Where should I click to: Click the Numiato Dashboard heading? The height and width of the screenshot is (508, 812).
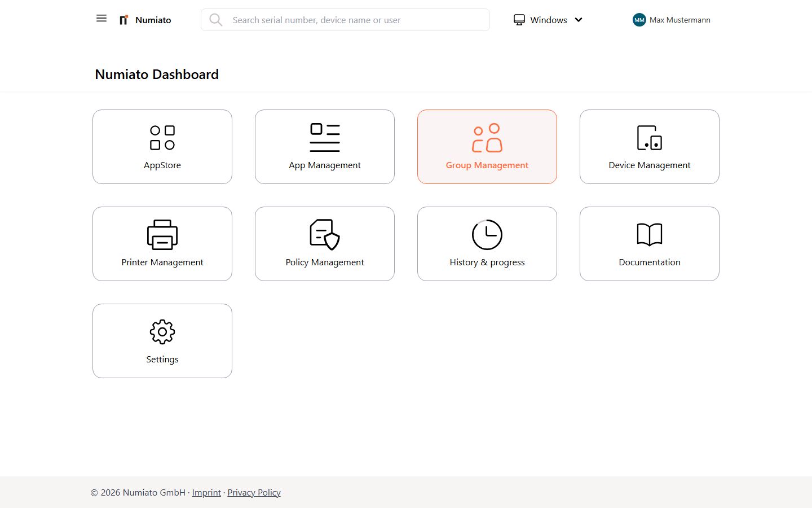(156, 74)
